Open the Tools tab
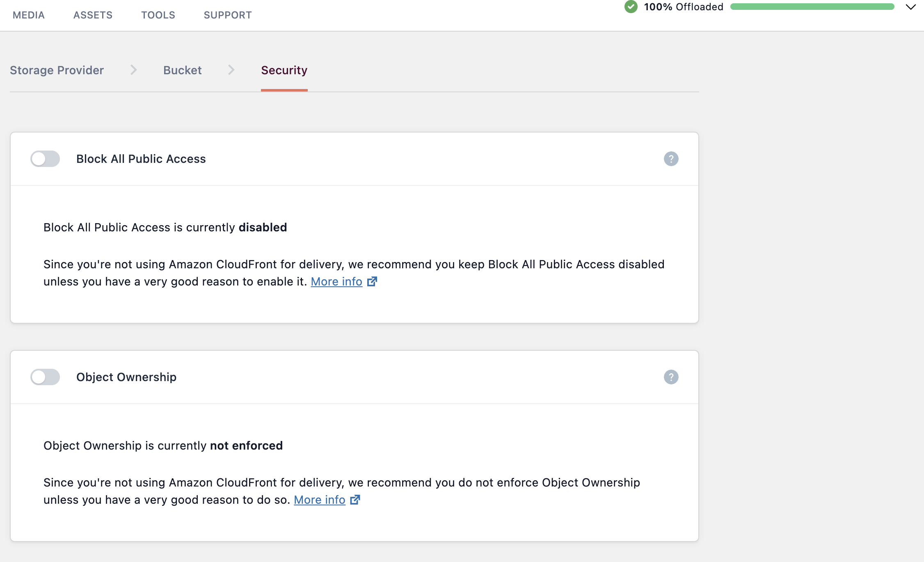Viewport: 924px width, 562px height. [x=158, y=15]
